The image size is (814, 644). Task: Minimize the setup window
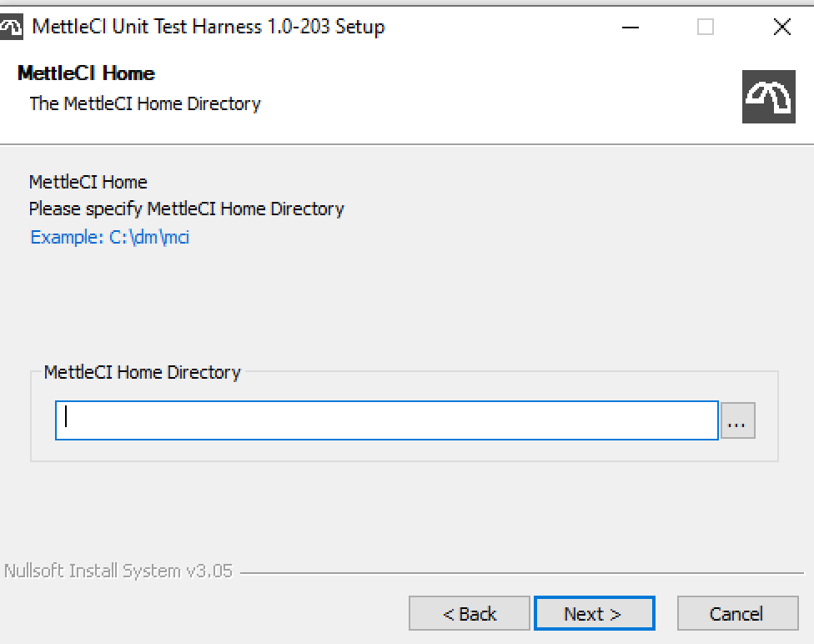point(631,28)
